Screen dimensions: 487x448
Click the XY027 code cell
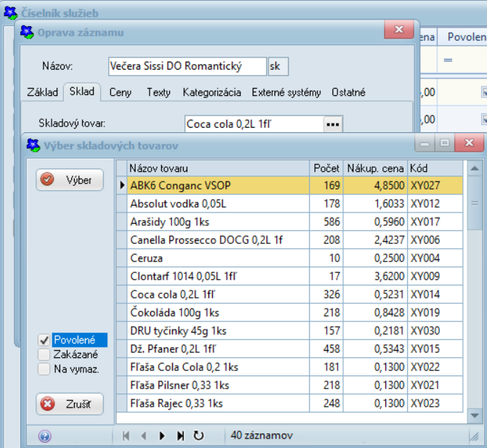pyautogui.click(x=435, y=185)
